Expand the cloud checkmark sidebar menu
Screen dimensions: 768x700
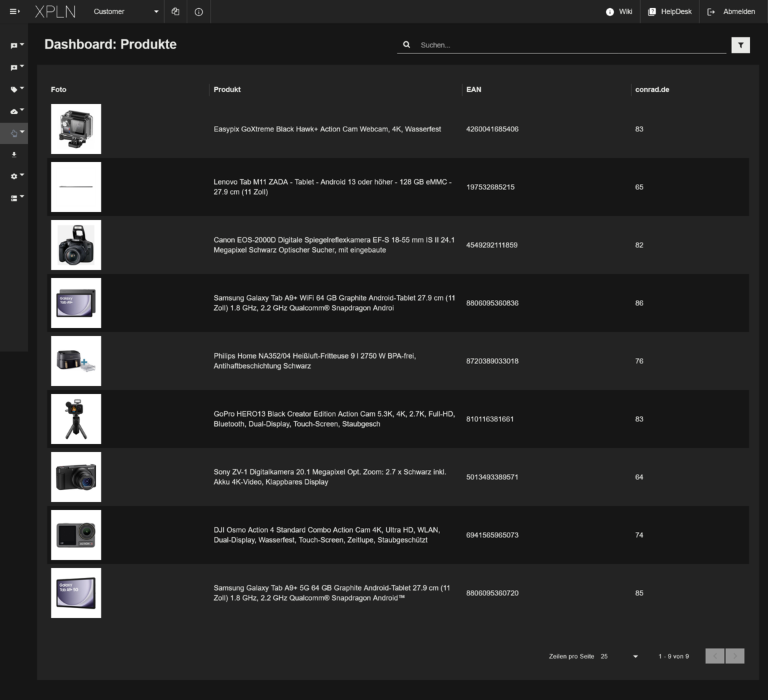click(x=17, y=111)
